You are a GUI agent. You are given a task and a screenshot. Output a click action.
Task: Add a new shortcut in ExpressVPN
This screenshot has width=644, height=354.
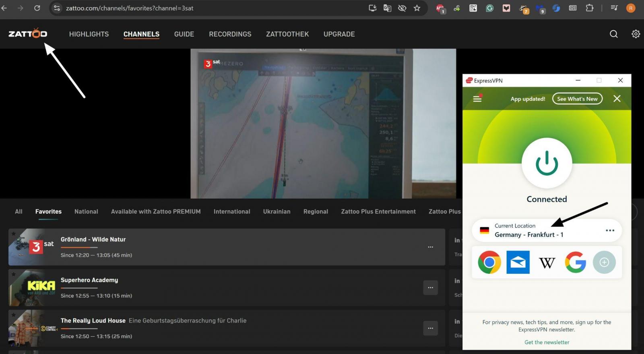[604, 262]
